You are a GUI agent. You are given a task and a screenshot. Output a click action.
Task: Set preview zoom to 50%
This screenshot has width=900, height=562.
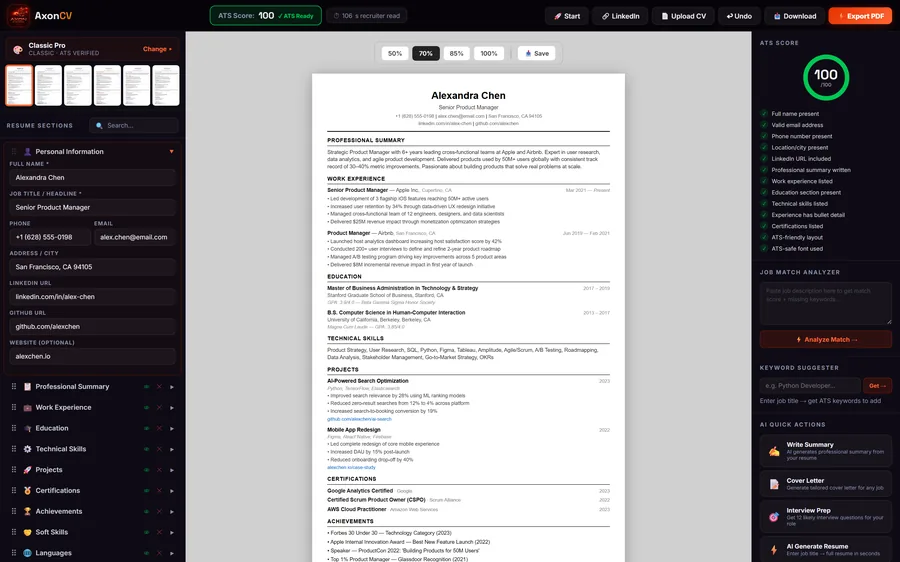[395, 53]
